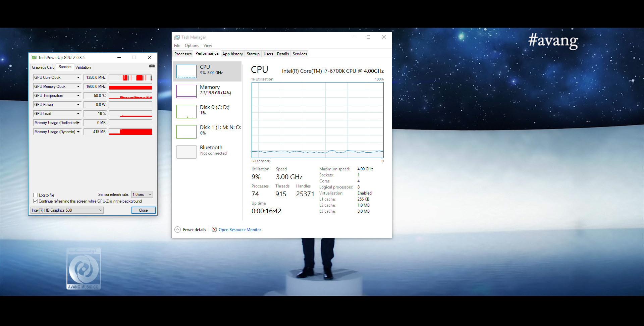Click the Up time value 0:00:16:42

(266, 211)
